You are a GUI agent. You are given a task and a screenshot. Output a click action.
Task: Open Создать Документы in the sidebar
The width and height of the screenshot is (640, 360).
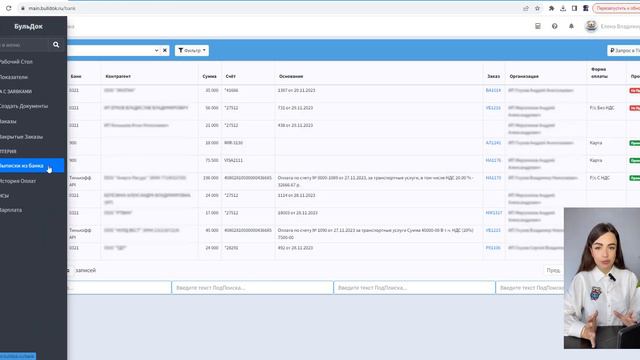(24, 106)
